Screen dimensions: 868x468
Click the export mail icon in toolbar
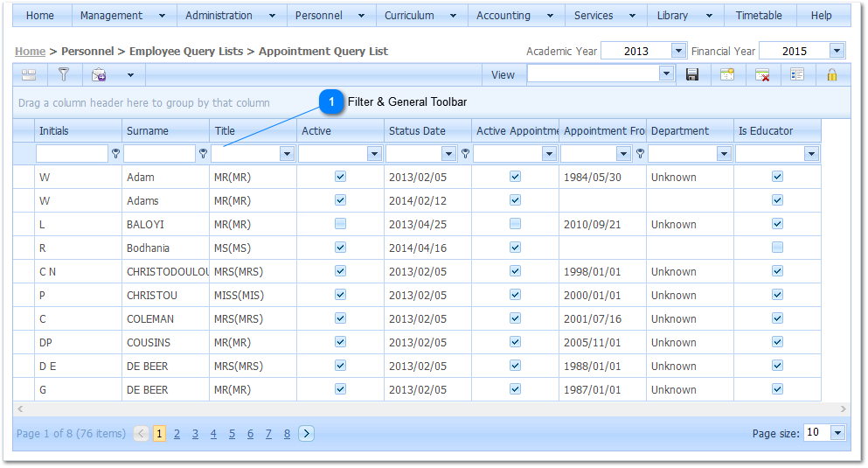[99, 75]
